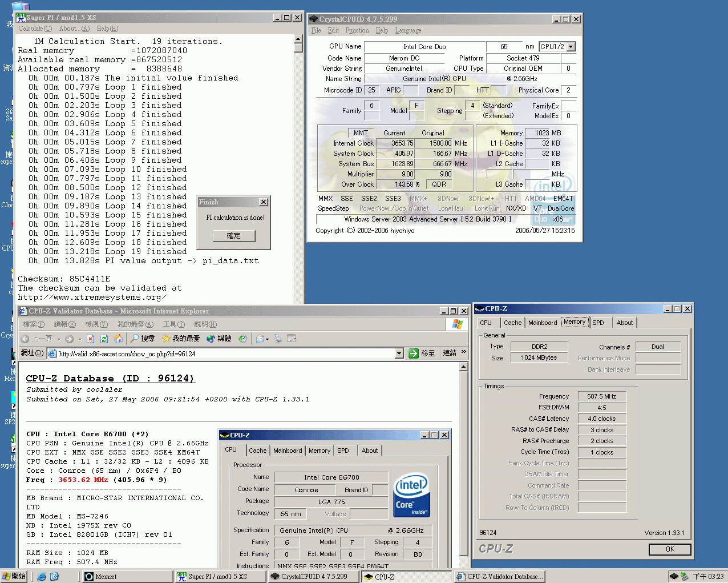Image resolution: width=728 pixels, height=583 pixels.
Task: Open the 檔案(F) menu in Internet Explorer
Action: [34, 324]
